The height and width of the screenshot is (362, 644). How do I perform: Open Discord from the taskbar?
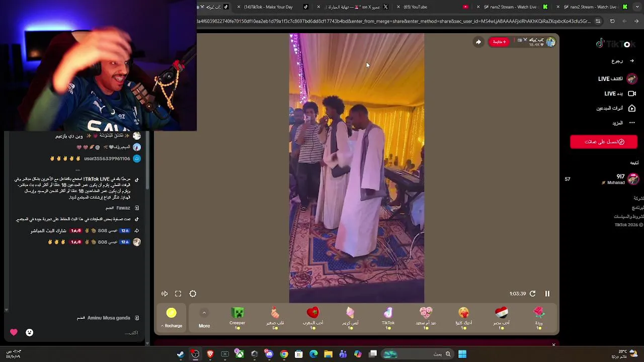click(x=269, y=354)
